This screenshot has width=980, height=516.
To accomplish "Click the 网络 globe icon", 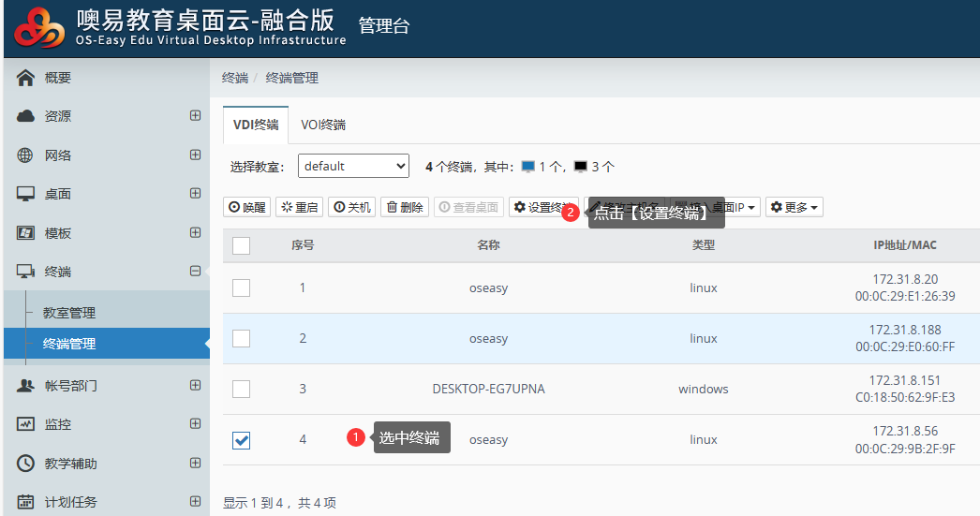I will pos(25,155).
